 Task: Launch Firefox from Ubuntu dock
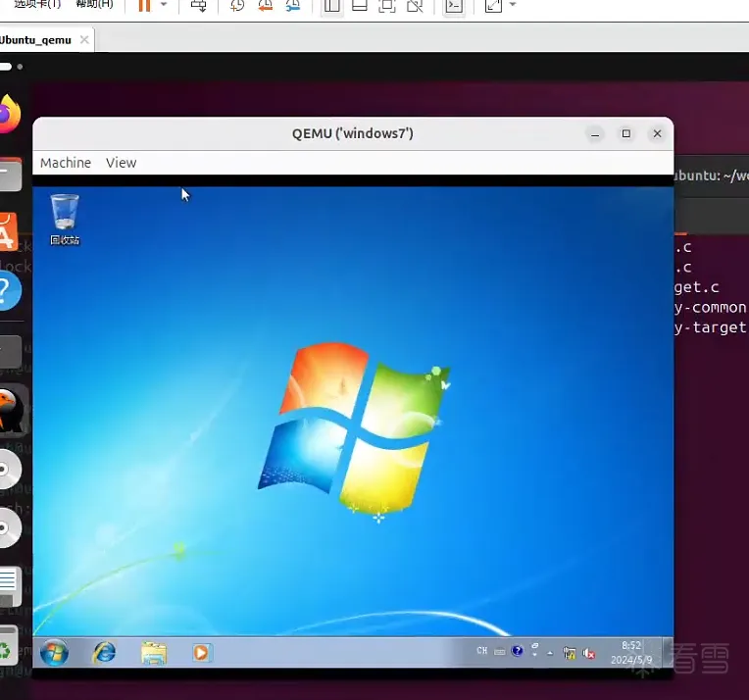pyautogui.click(x=10, y=114)
